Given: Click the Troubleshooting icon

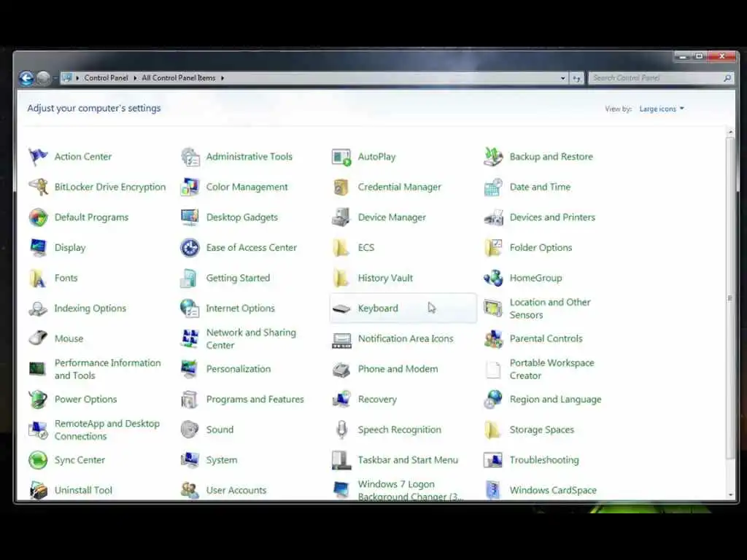Looking at the screenshot, I should 493,460.
